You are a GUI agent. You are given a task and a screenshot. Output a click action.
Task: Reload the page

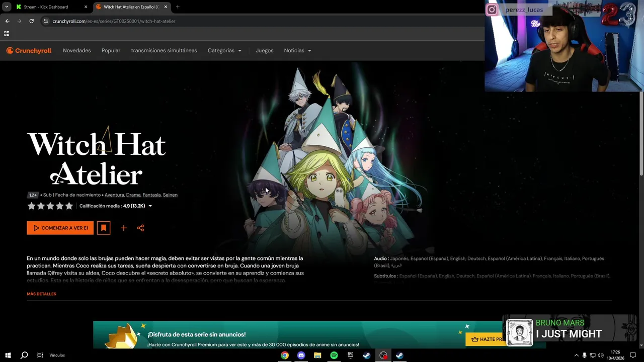tap(31, 21)
